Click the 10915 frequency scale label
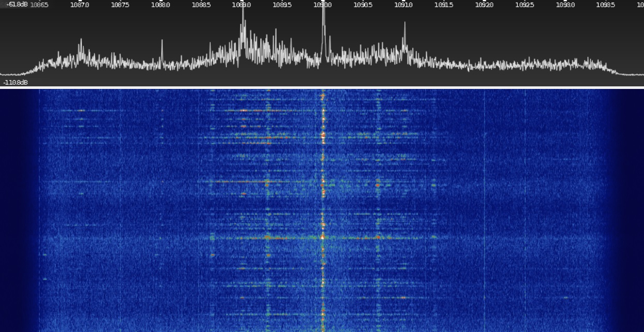The height and width of the screenshot is (332, 644). (444, 5)
